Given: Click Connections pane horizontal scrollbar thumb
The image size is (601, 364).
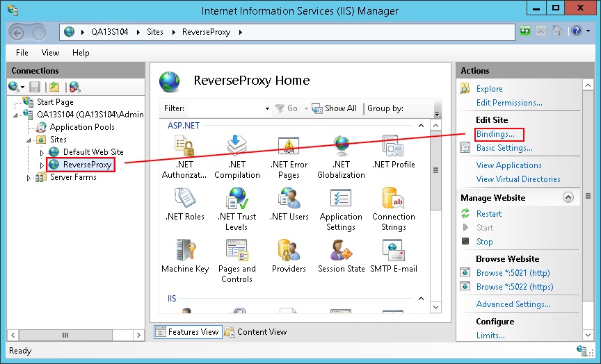Looking at the screenshot, I should click(65, 336).
